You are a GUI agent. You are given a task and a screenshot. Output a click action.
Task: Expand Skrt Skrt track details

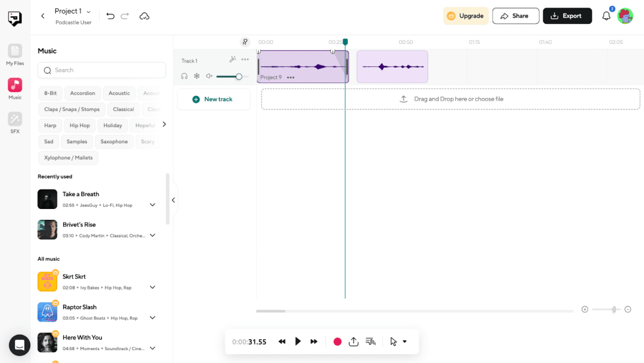[x=153, y=287]
